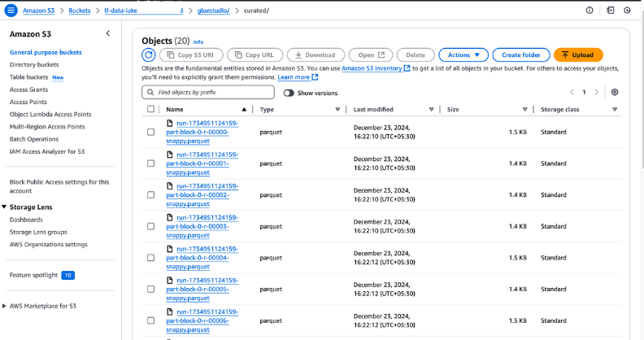Screen dimensions: 644x340
Task: Open Directory buckets
Action: 34,64
